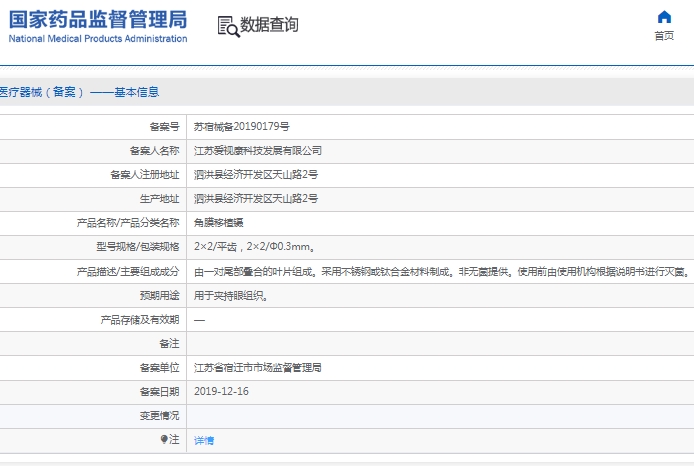Select the 首页 label under the home icon
Image resolution: width=694 pixels, height=466 pixels.
(664, 36)
